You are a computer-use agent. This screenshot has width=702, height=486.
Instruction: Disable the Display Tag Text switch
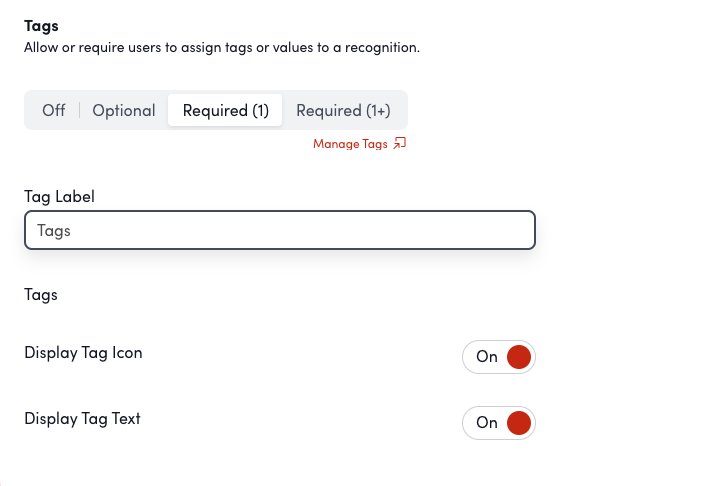pyautogui.click(x=499, y=423)
